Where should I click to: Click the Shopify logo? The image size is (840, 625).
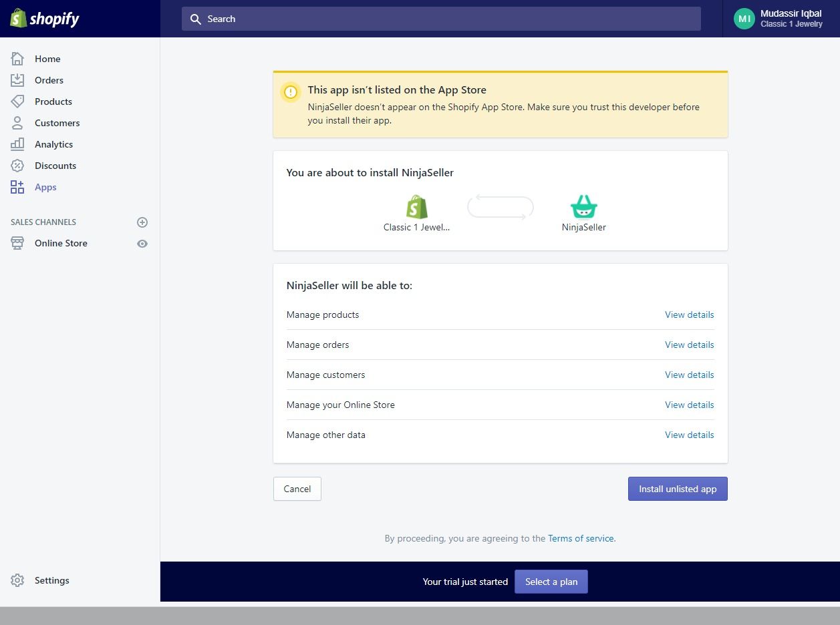45,19
